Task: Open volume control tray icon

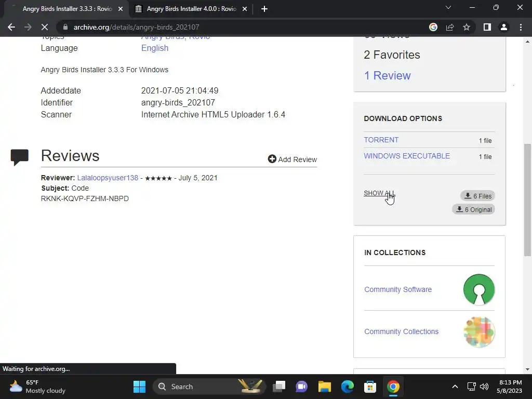Action: [484, 387]
